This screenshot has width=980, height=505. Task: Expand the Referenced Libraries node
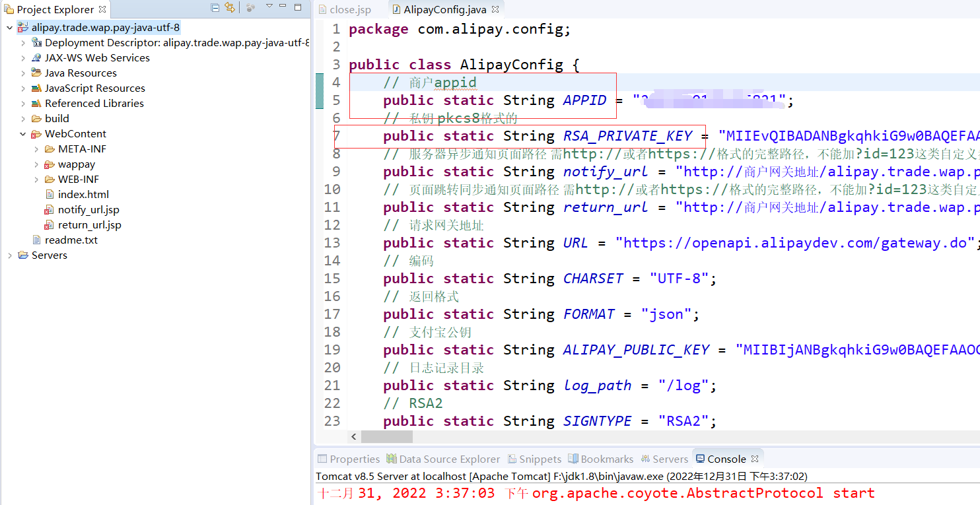23,104
